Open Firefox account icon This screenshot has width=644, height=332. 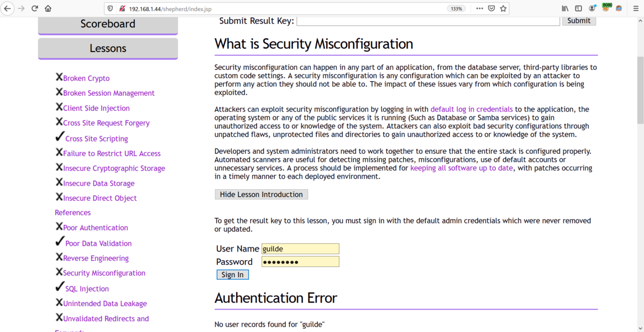tap(592, 9)
